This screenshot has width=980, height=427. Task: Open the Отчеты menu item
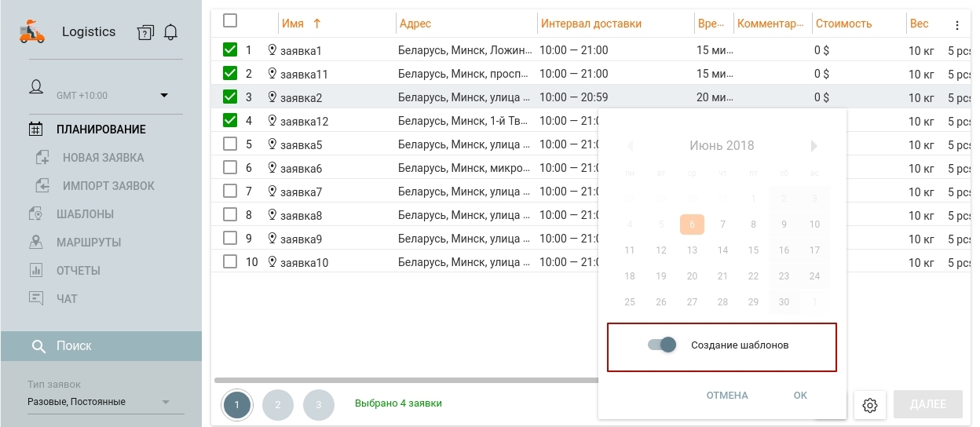click(78, 271)
